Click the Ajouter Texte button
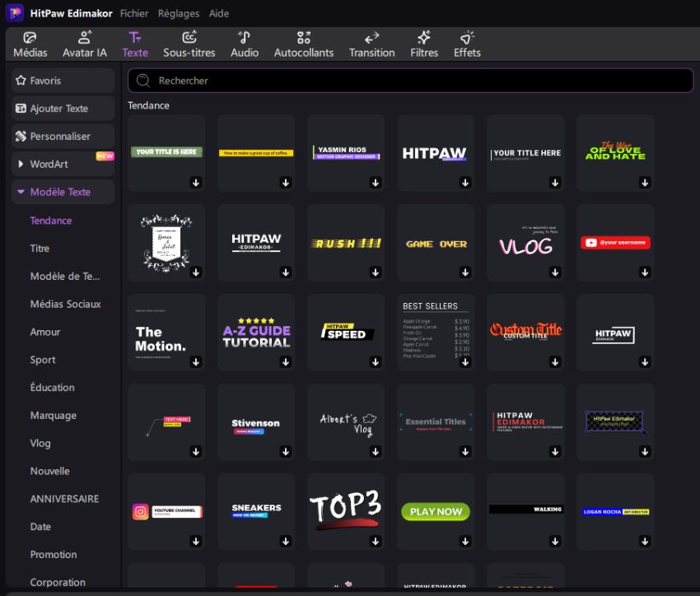This screenshot has width=700, height=596. pos(63,109)
